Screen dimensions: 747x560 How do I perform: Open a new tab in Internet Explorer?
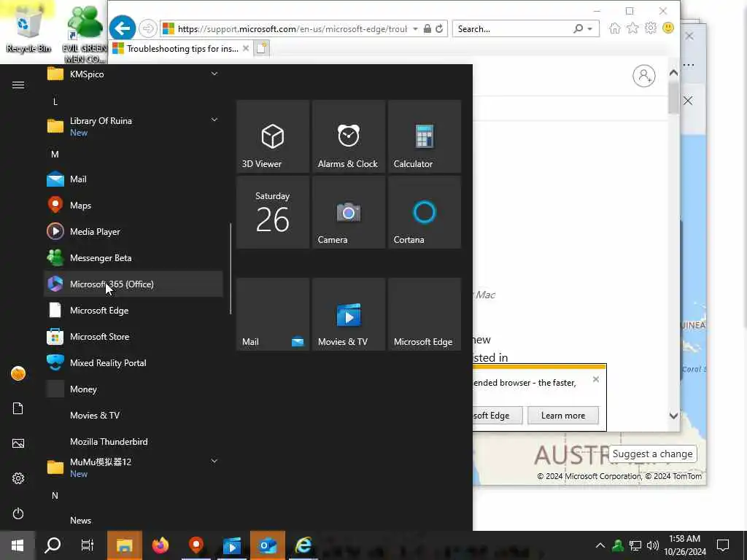[x=261, y=48]
